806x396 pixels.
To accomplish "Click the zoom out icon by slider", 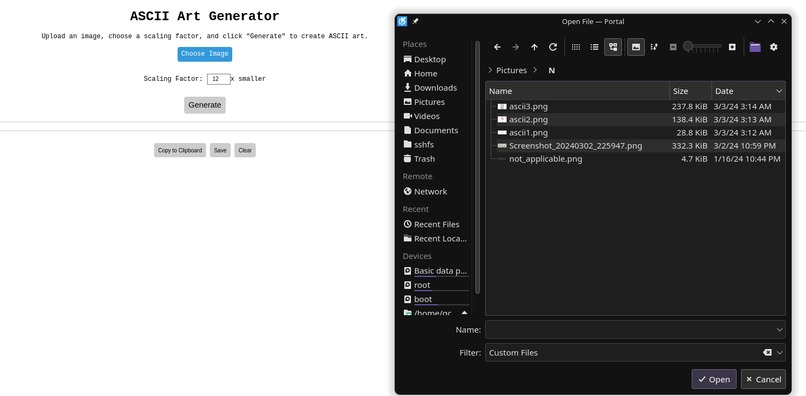I will [673, 47].
